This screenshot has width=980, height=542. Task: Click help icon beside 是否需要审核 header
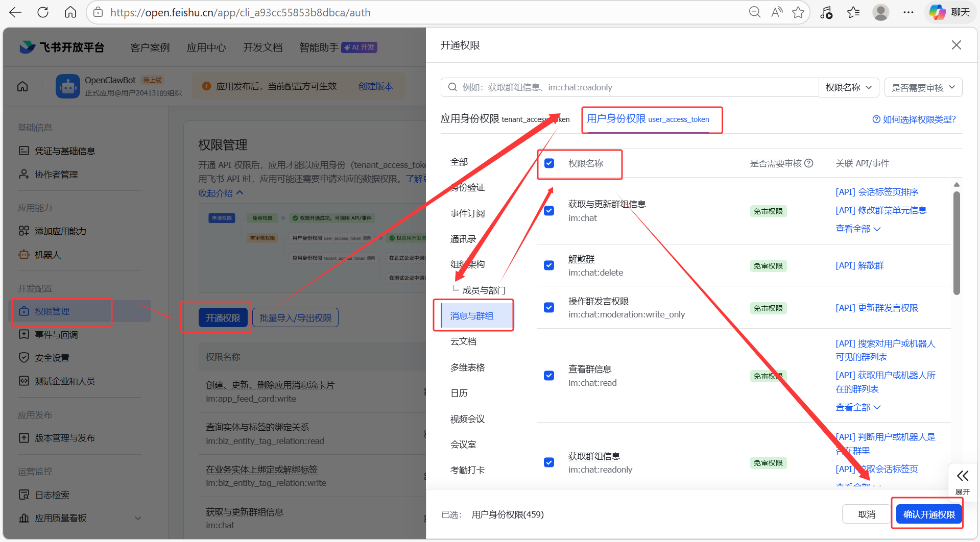click(x=809, y=163)
